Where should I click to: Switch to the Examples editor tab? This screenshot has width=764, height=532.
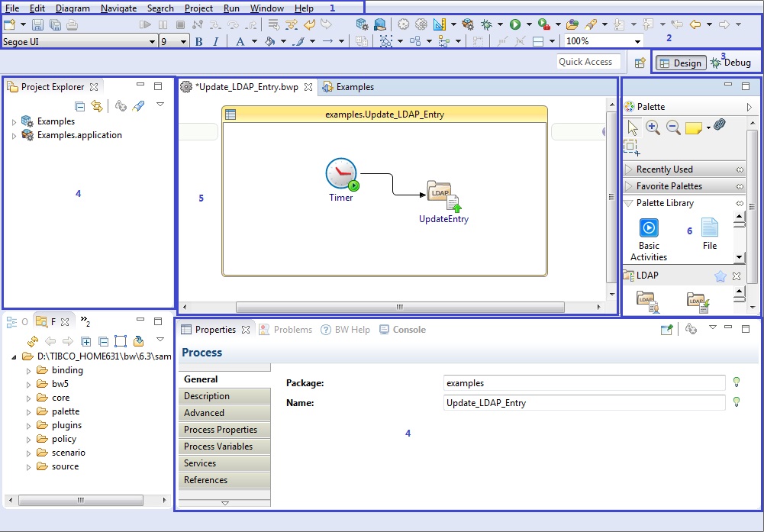tap(348, 87)
